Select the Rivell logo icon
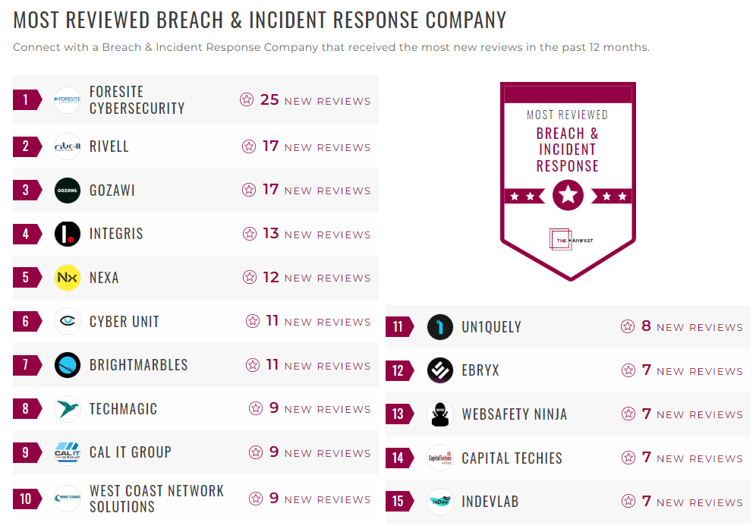The width and height of the screenshot is (756, 532). pos(67,146)
